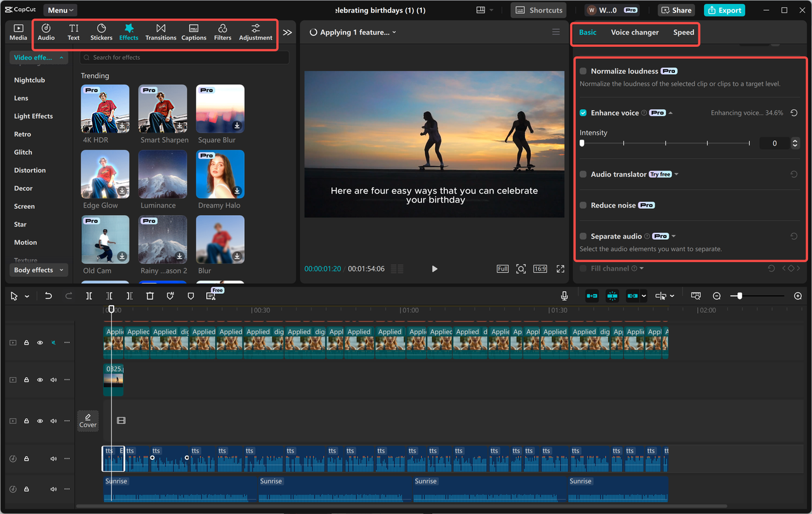Click the Export button
Image resolution: width=812 pixels, height=514 pixels.
click(x=724, y=10)
